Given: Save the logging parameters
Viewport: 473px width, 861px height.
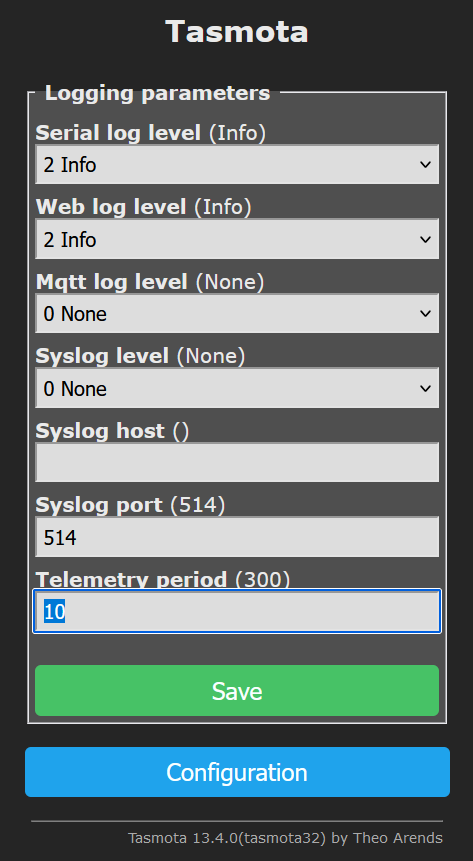Looking at the screenshot, I should tap(237, 691).
